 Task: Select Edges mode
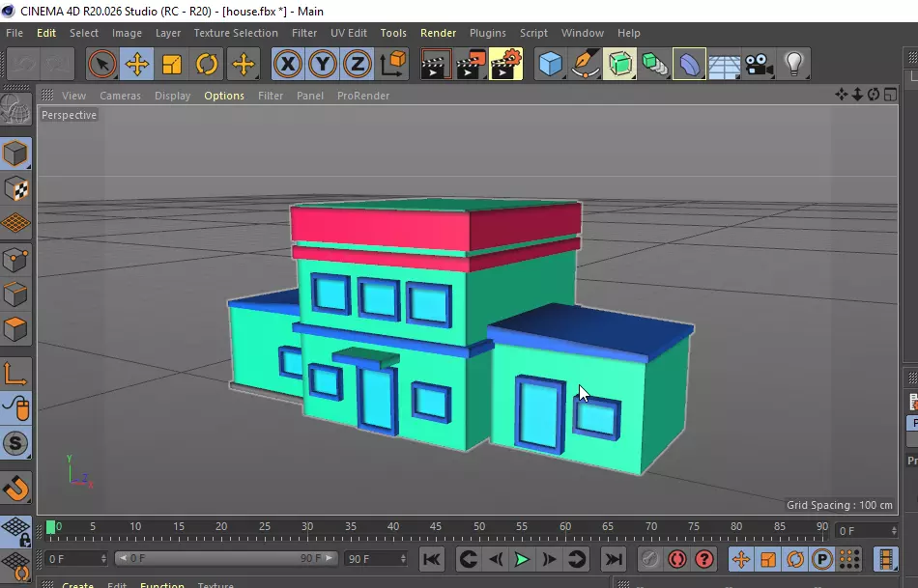coord(15,294)
